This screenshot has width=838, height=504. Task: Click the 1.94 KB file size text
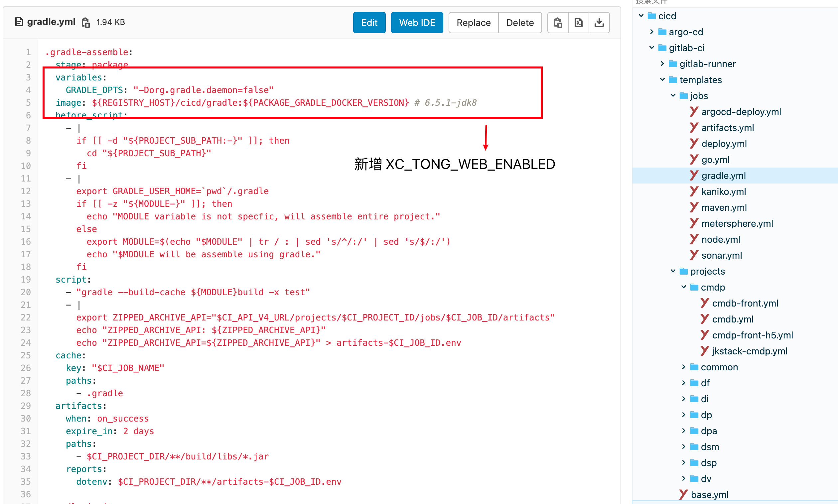(x=110, y=22)
